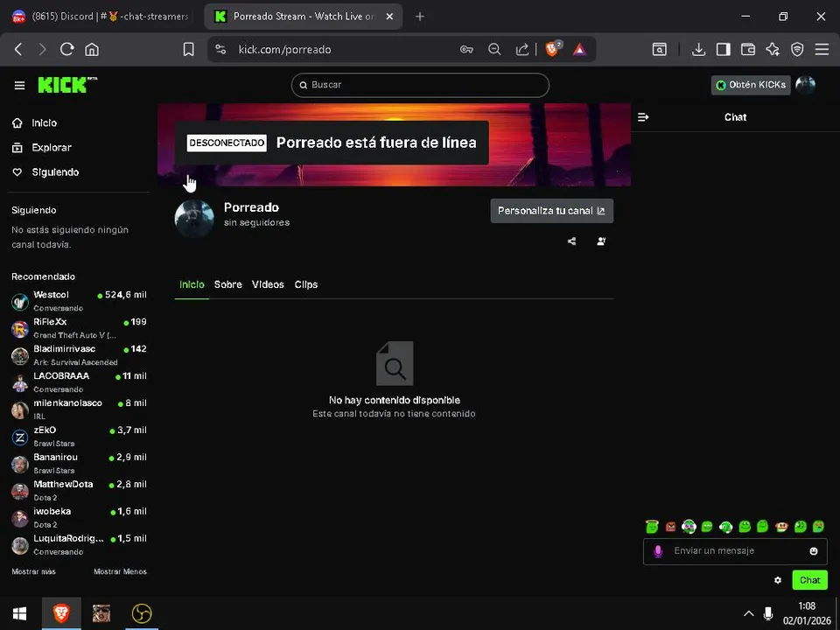Open recommended channel MatthewDota
The height and width of the screenshot is (630, 840).
(x=79, y=490)
